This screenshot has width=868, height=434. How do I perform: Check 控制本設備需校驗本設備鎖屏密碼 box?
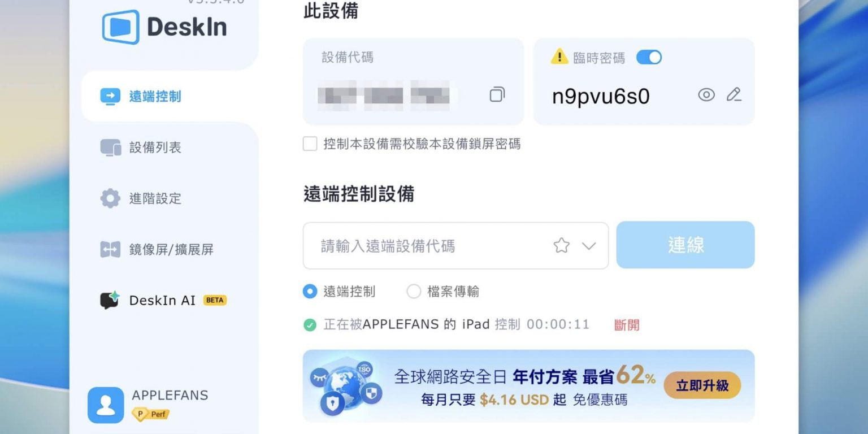[x=310, y=144]
